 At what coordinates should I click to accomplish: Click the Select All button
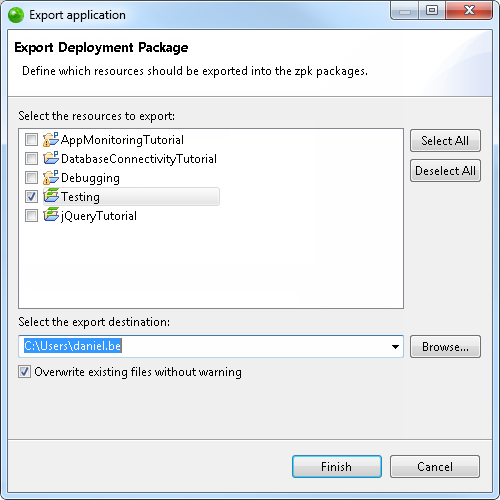tap(445, 141)
